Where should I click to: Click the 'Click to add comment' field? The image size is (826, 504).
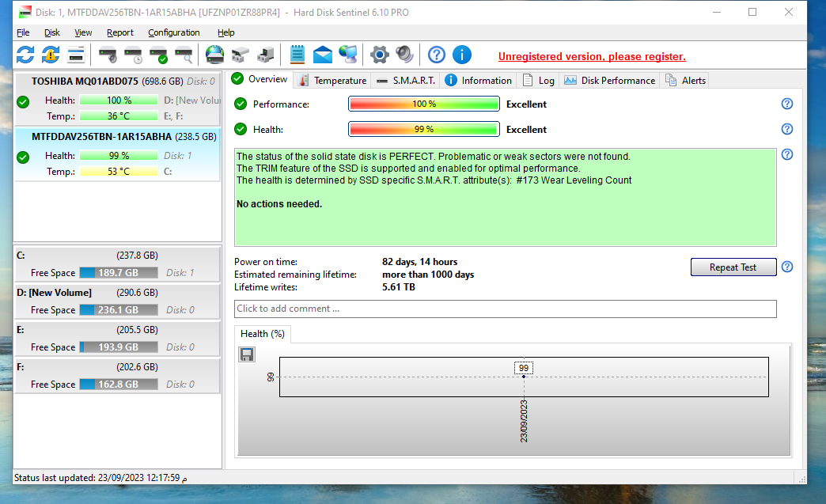[506, 309]
